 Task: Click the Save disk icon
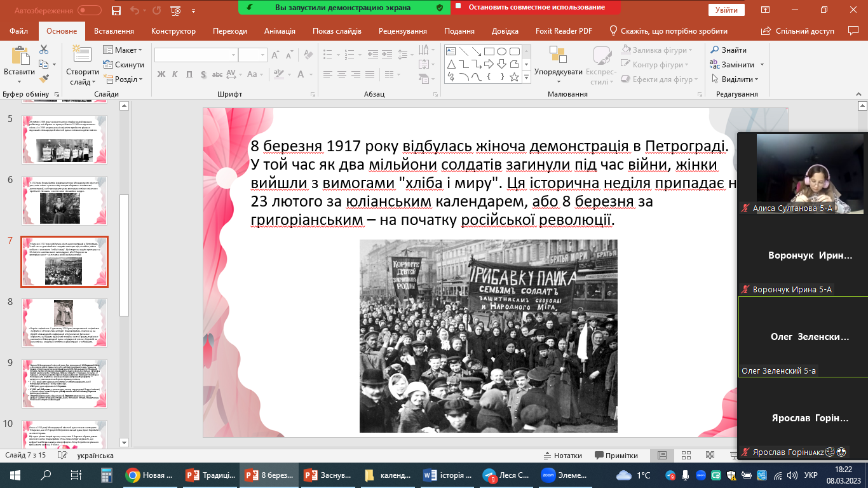tap(116, 10)
